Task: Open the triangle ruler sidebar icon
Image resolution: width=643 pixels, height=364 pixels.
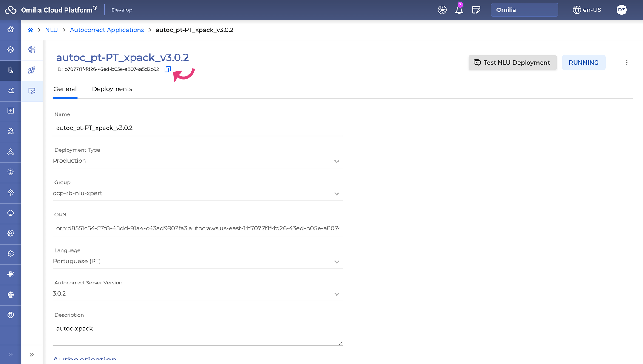Action: tap(11, 91)
